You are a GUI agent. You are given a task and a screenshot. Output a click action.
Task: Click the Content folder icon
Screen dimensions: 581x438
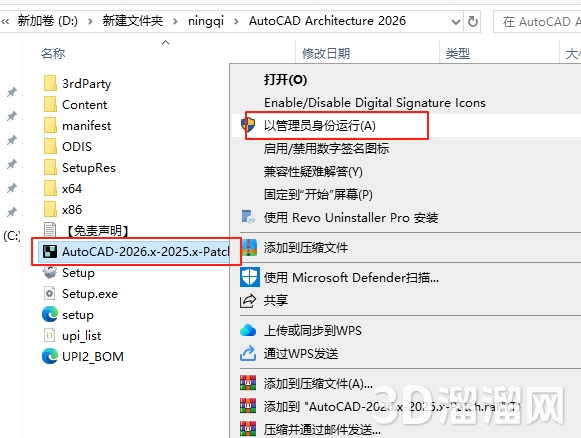click(50, 104)
